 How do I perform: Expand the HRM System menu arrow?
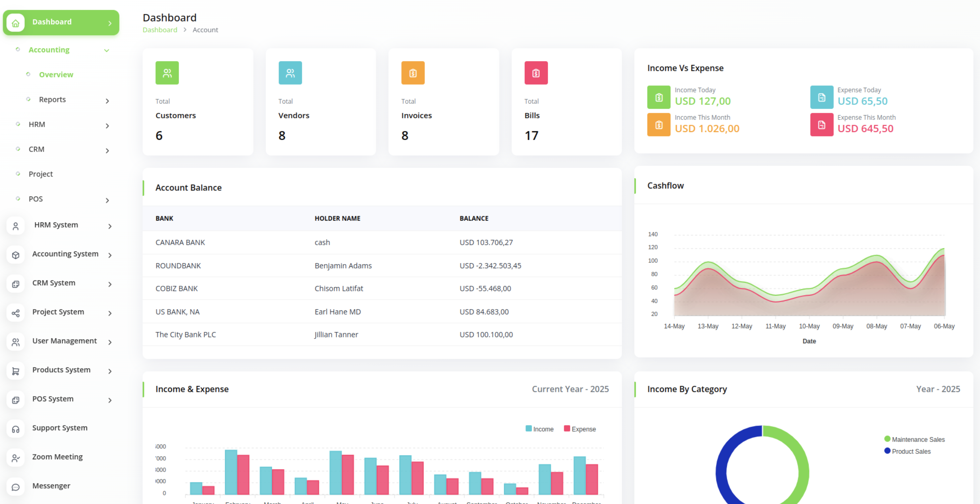(x=110, y=226)
